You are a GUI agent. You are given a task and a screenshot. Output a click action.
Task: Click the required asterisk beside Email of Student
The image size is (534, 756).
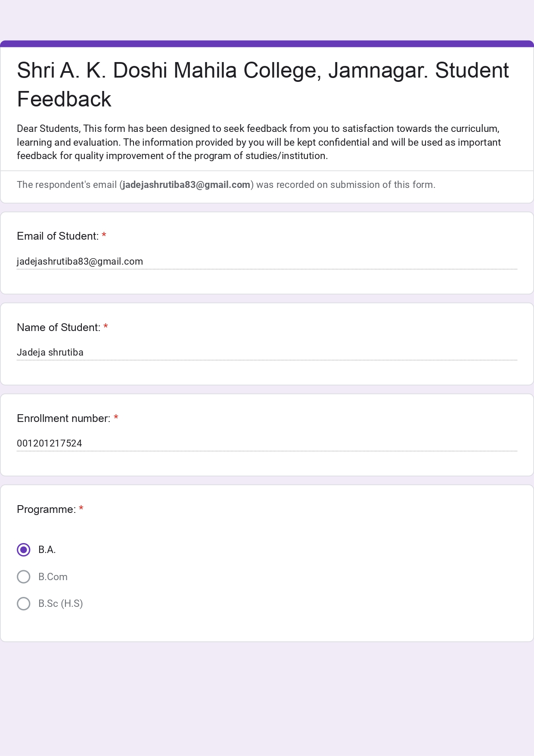click(x=104, y=236)
